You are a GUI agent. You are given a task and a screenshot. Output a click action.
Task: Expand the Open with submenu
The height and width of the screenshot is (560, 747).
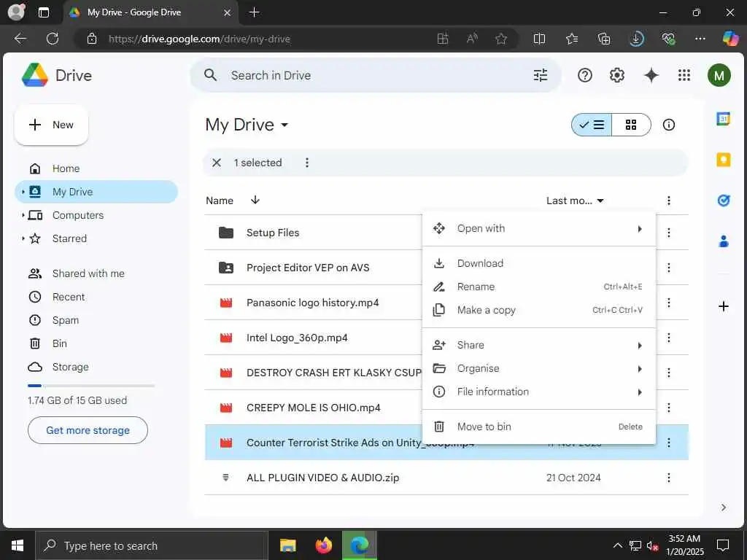click(x=539, y=228)
